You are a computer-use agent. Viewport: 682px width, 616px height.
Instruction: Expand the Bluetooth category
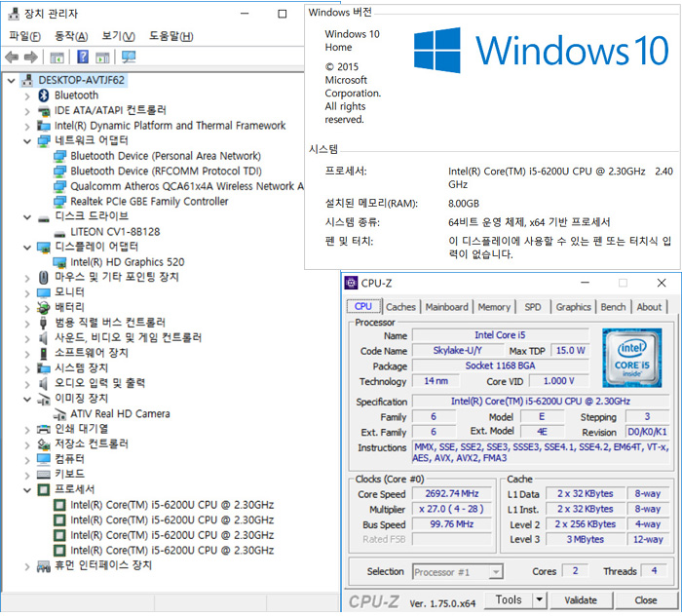27,96
